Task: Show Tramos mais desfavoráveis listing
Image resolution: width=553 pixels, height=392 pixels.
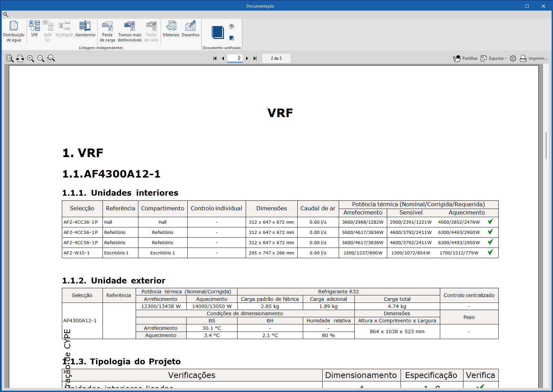Action: (x=130, y=31)
